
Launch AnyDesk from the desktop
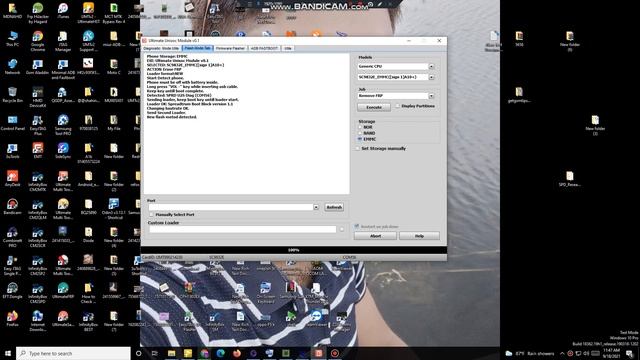(x=12, y=179)
